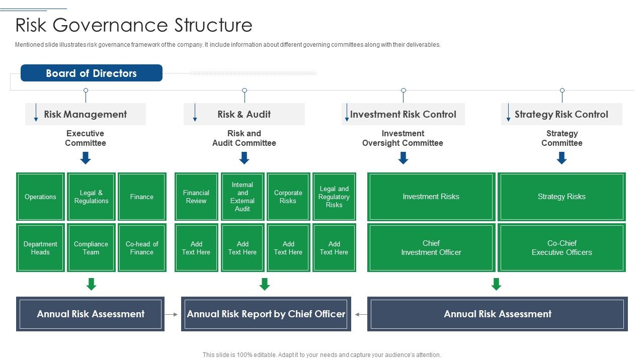Select the Legal & Regulations box

91,197
